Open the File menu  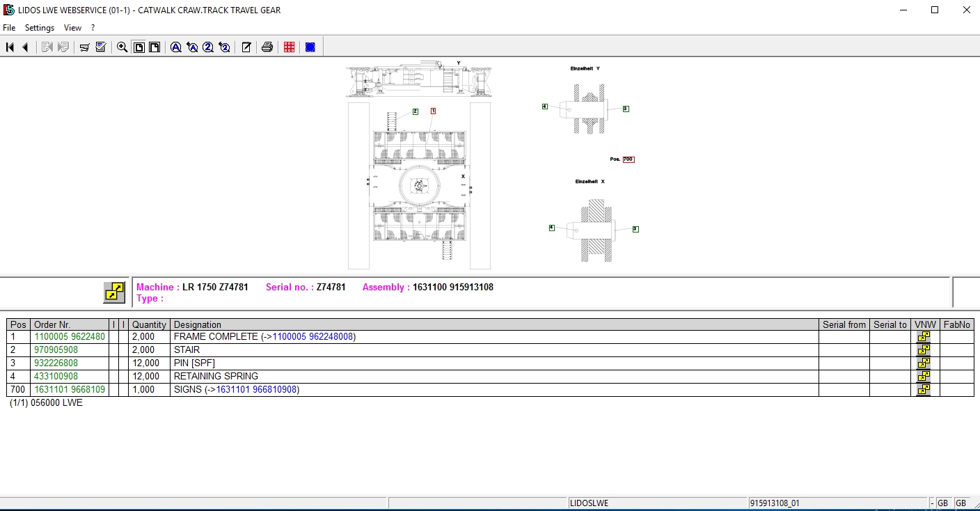[x=9, y=28]
